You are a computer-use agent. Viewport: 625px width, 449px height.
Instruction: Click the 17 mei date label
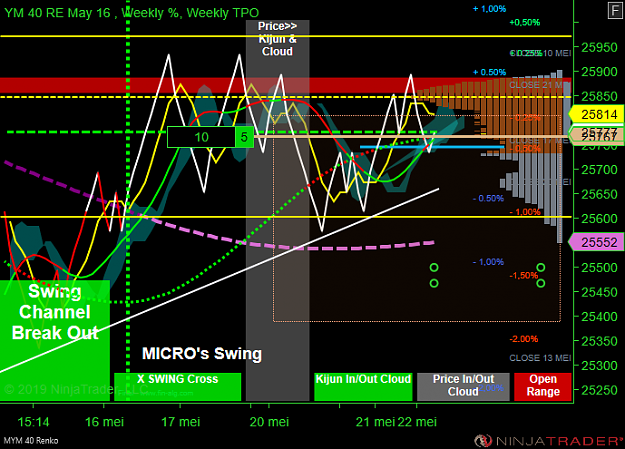181,422
